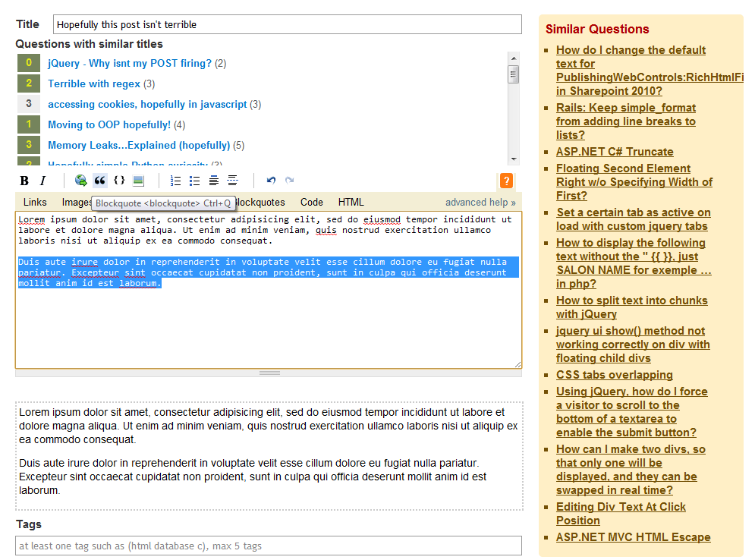
Task: Click the scroll-down arrow of similar titles list
Action: click(x=514, y=159)
